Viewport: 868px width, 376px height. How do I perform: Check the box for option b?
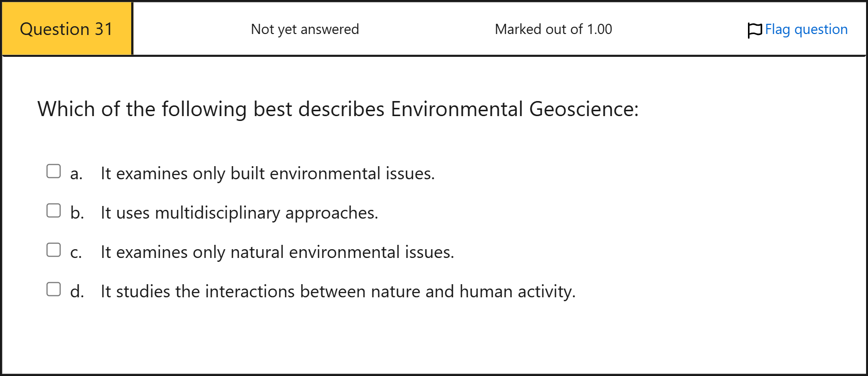(53, 210)
